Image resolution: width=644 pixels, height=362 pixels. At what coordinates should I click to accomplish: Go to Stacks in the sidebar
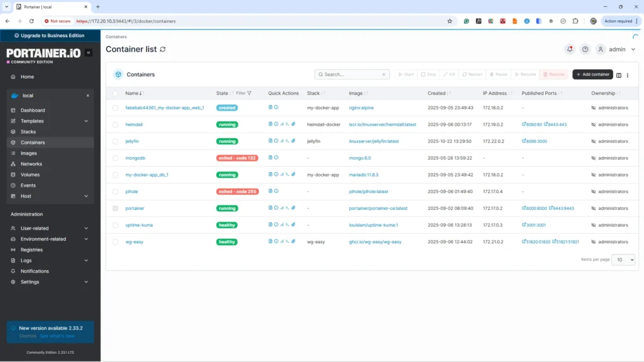point(28,132)
